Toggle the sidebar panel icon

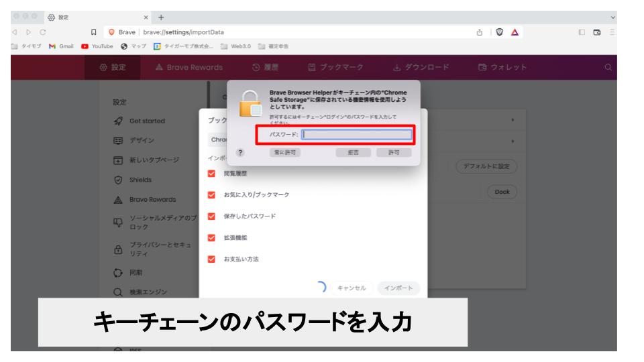(x=582, y=32)
